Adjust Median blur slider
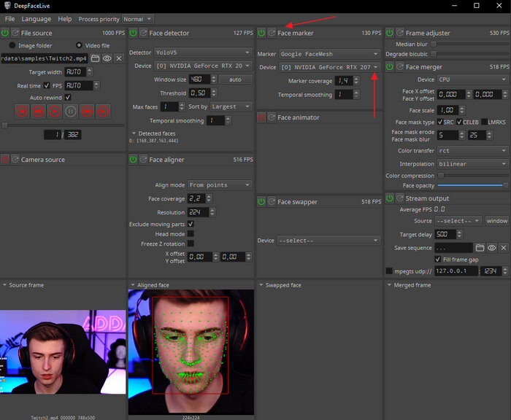This screenshot has width=511, height=420. point(469,44)
